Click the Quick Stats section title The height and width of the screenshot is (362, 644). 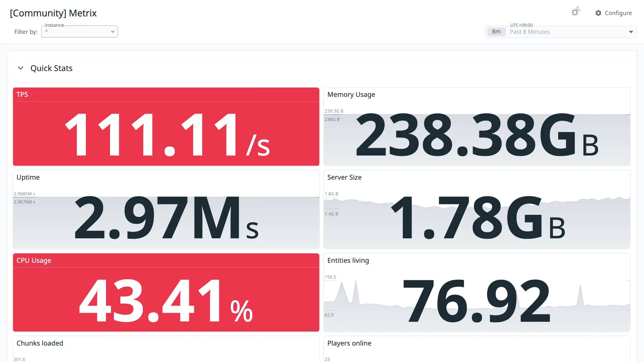click(51, 68)
